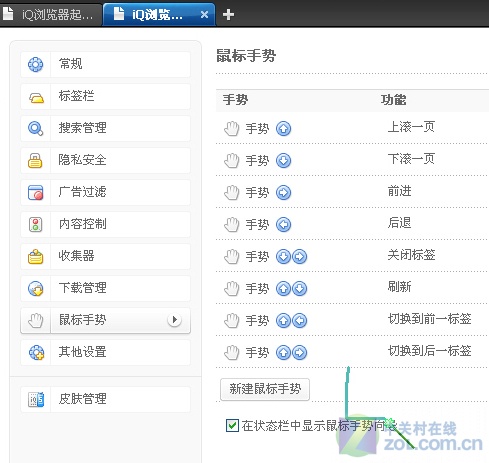This screenshot has width=489, height=463.
Task: Close the active iQ浏览 tab
Action: [x=205, y=15]
